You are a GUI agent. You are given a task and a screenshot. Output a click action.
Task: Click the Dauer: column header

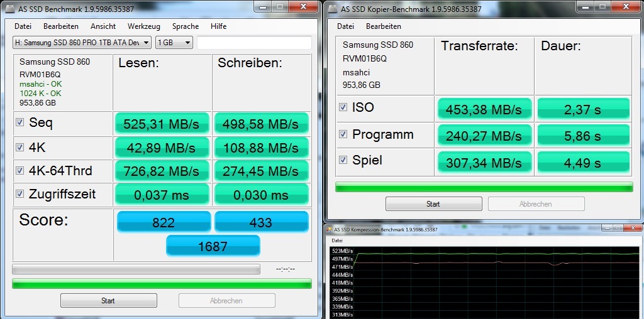[x=560, y=46]
